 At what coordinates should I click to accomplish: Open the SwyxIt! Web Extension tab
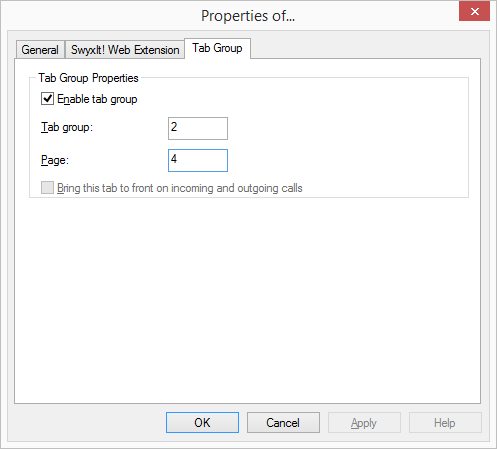125,50
